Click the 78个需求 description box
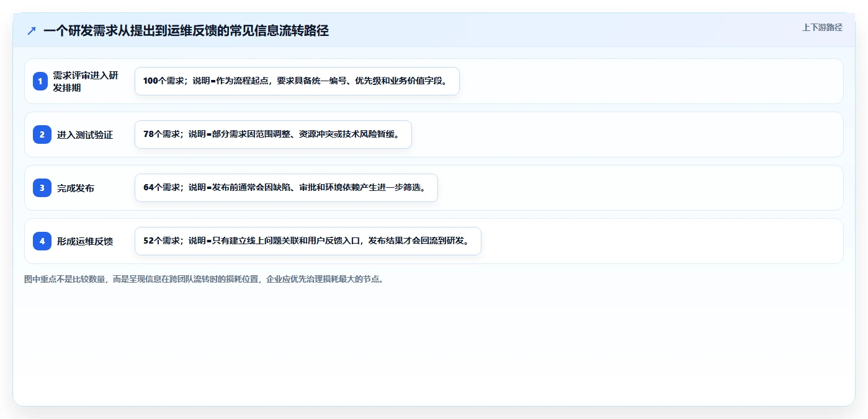The image size is (868, 419). 273,135
